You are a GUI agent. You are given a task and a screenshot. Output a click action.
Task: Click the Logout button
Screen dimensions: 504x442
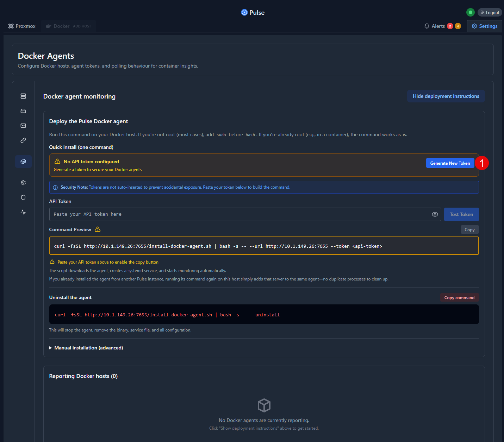tap(490, 12)
